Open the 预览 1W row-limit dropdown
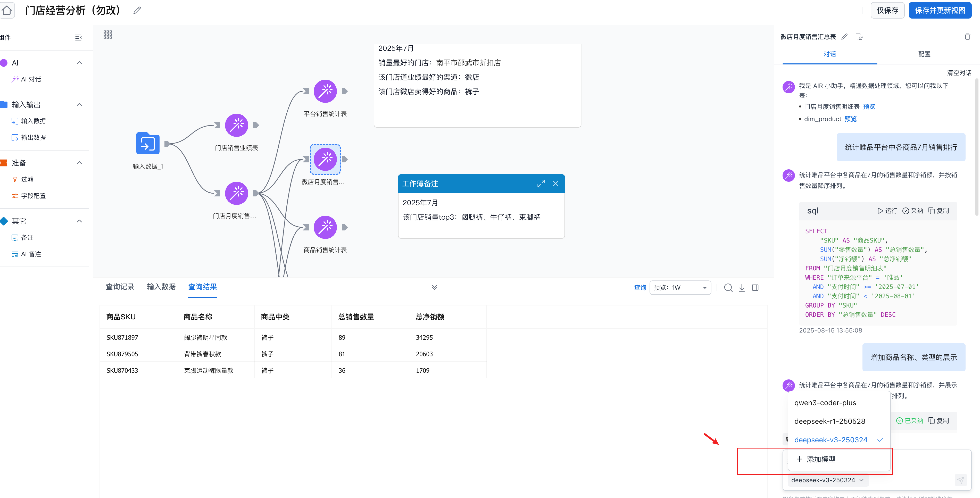980x498 pixels. tap(680, 288)
